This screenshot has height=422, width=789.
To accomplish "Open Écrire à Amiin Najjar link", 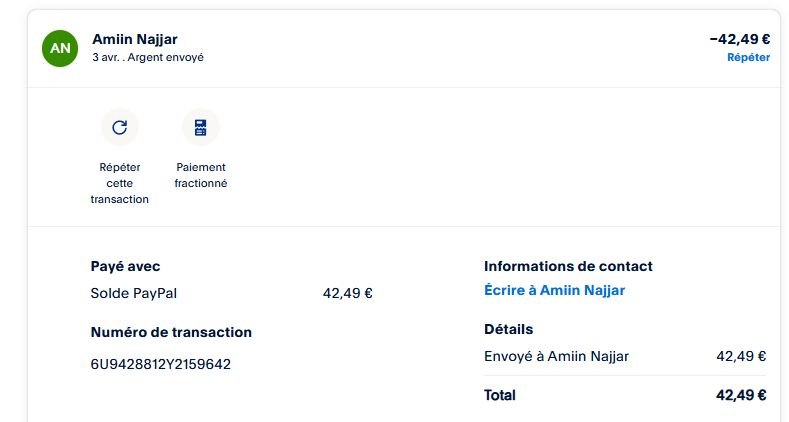I will [x=554, y=291].
